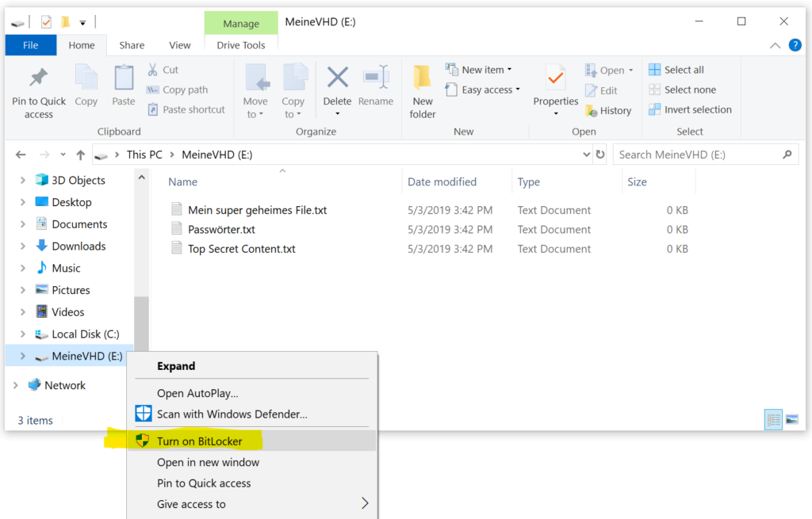
Task: Click the History icon in Open group
Action: (608, 111)
